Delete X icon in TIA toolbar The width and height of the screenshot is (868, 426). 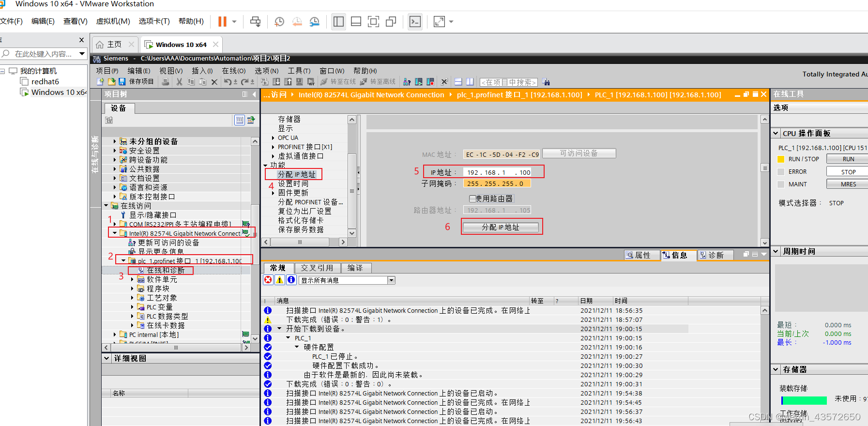pyautogui.click(x=214, y=82)
